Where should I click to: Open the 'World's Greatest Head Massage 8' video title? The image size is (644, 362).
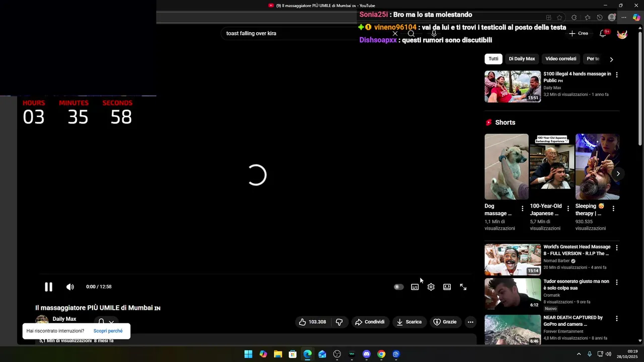pyautogui.click(x=577, y=250)
